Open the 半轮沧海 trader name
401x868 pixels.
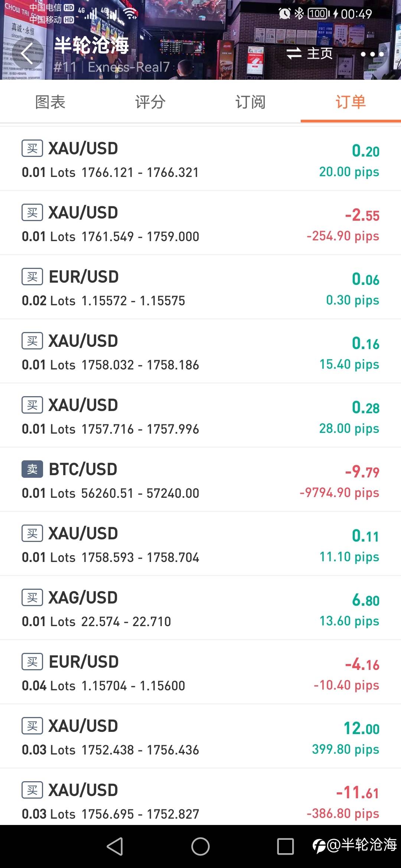point(91,45)
